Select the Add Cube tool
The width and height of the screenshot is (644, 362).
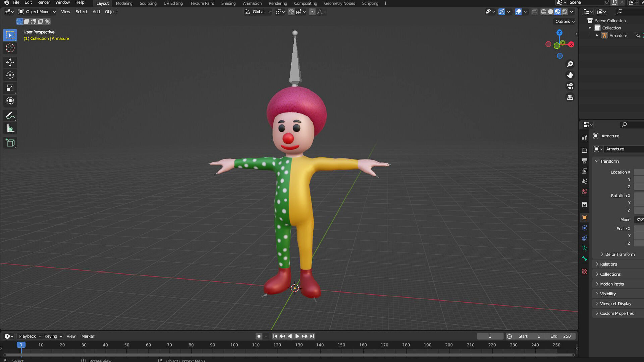point(10,143)
